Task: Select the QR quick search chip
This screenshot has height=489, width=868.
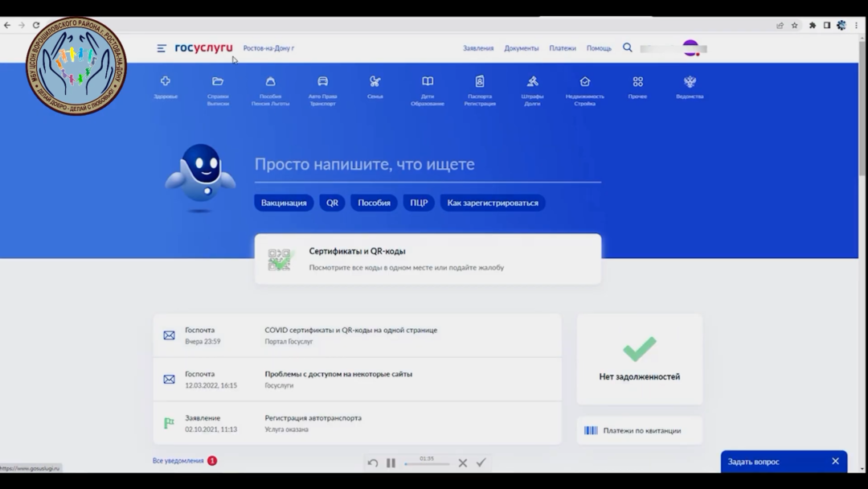Action: 332,203
